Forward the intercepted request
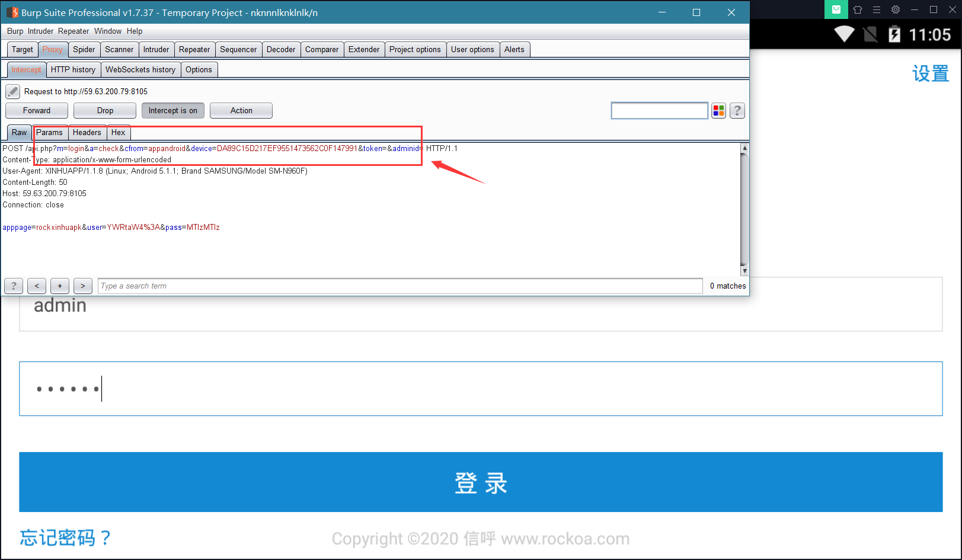Viewport: 962px width, 560px height. 37,111
